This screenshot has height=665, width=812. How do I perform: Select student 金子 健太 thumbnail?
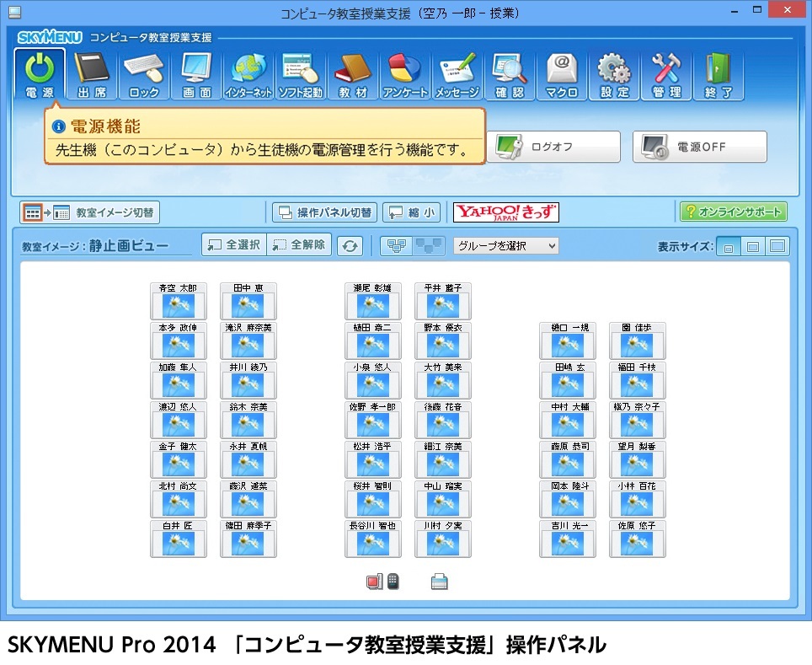click(178, 459)
